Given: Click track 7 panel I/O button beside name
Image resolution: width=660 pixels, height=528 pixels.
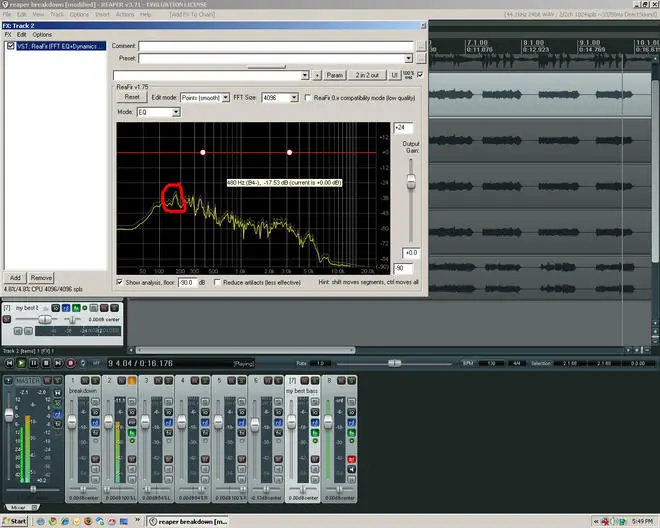Looking at the screenshot, I should click(x=56, y=308).
